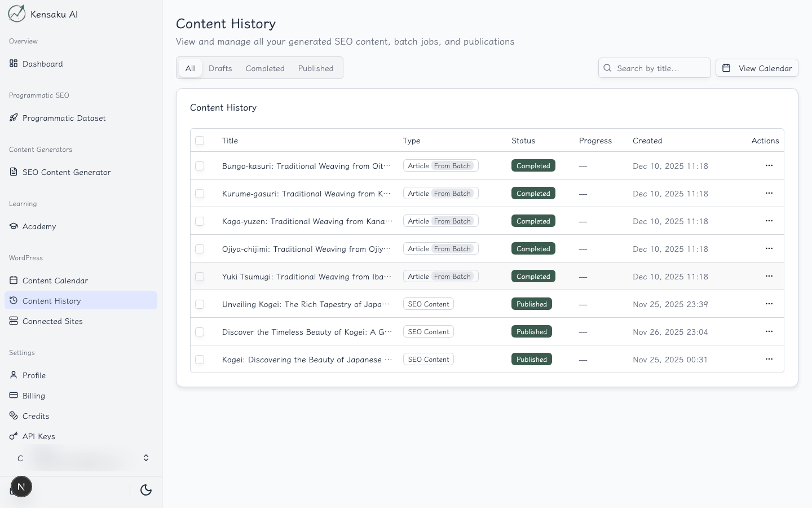The height and width of the screenshot is (508, 812).
Task: Open the Yuki Tsumugi article title
Action: tap(306, 277)
